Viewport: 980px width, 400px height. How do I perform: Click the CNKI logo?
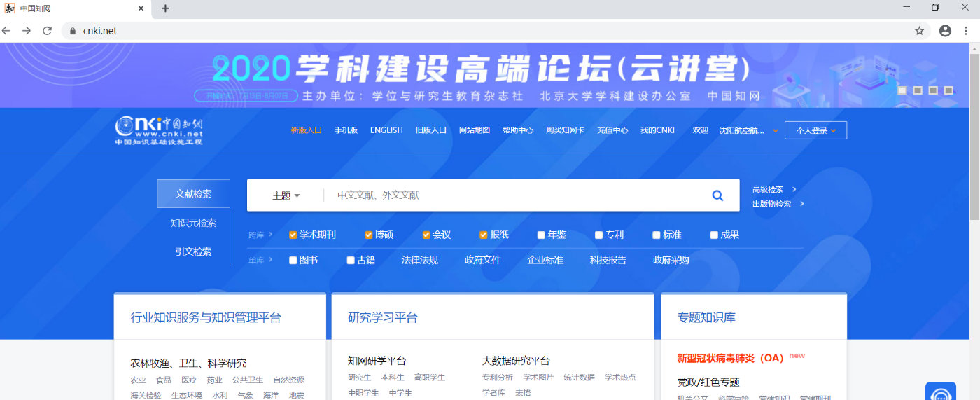point(160,130)
